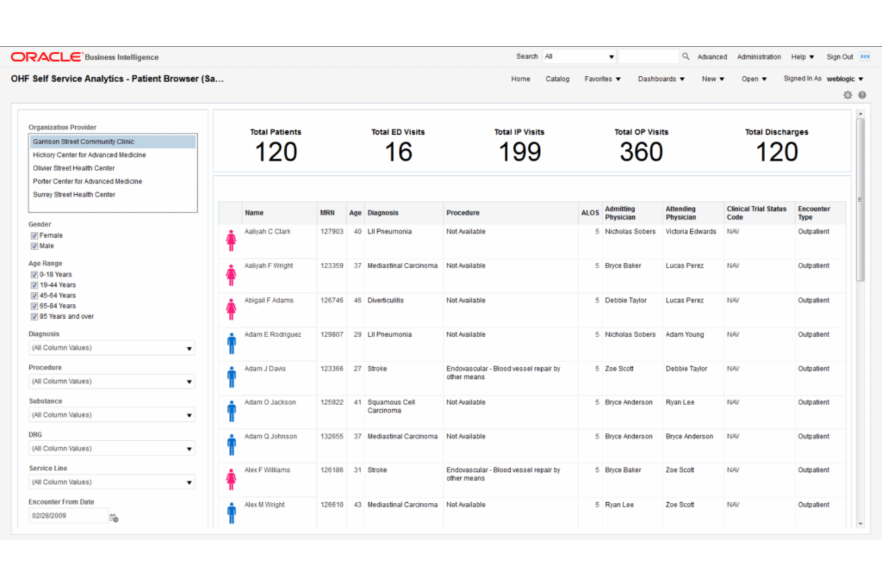Screen dimensions: 882x588
Task: Uncheck the 85 Years and over checkbox
Action: click(x=35, y=317)
